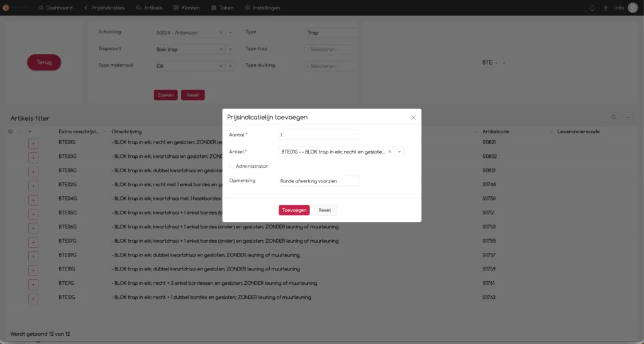644x344 pixels.
Task: Expand the Schatting dropdown arrow
Action: (230, 33)
